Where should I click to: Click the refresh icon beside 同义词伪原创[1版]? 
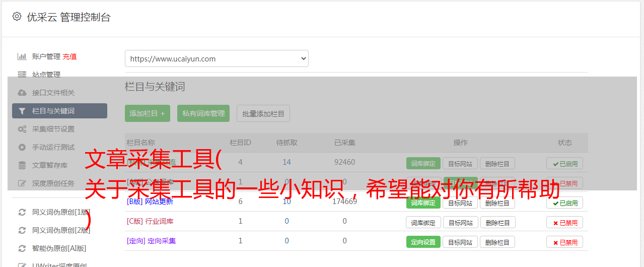pyautogui.click(x=22, y=212)
